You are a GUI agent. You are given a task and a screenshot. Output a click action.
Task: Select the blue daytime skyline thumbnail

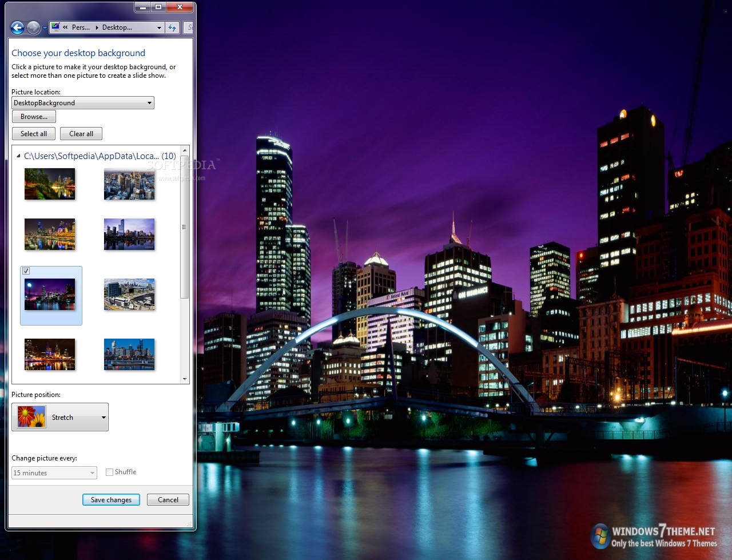pos(129,354)
